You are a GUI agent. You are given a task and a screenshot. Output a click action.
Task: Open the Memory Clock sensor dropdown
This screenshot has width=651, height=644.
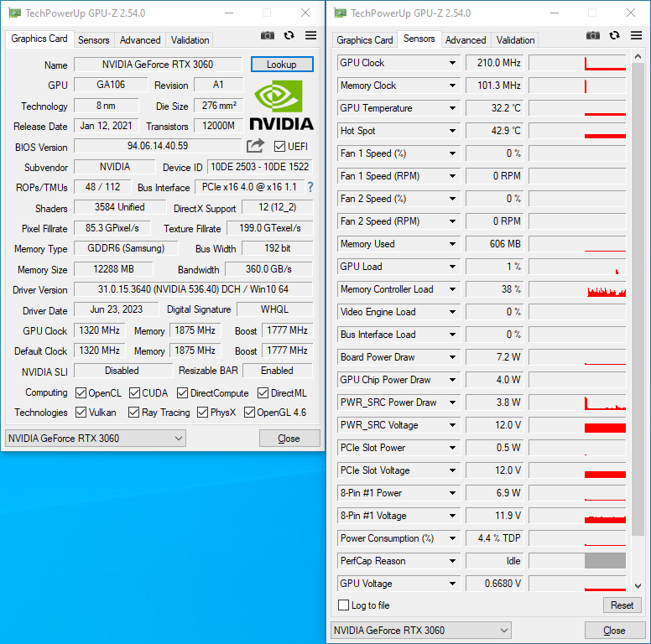tap(452, 86)
